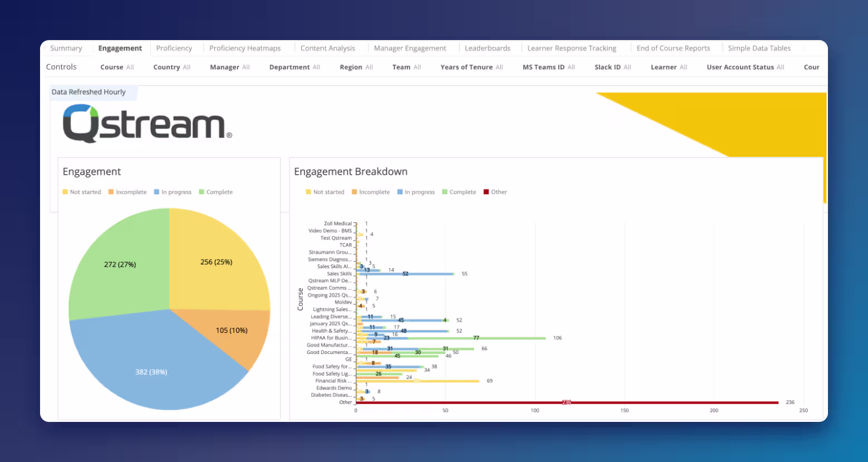Viewport: 868px width, 462px height.
Task: Click Complete swatch in Engagement pie legend
Action: tap(201, 192)
